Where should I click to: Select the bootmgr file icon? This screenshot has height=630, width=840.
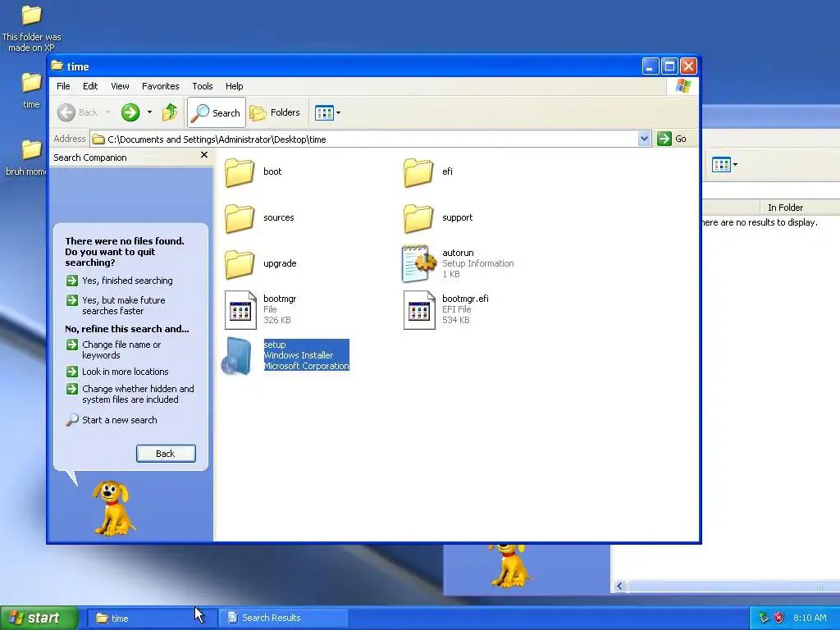240,309
